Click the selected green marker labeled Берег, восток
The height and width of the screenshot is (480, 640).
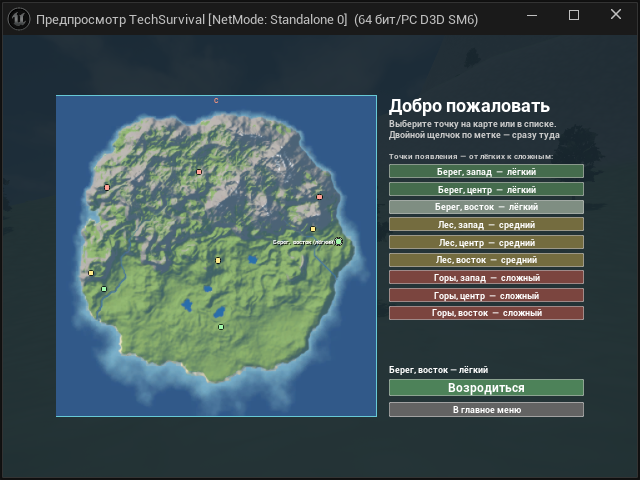tap(338, 242)
